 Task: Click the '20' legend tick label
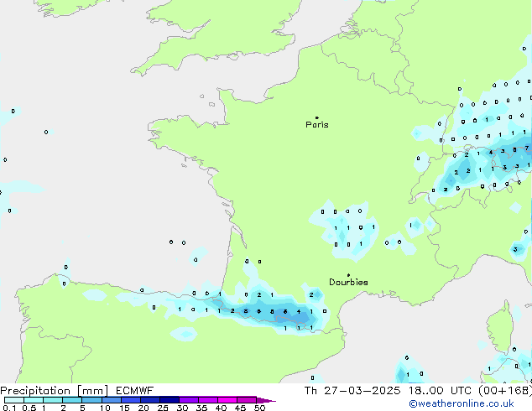click(x=143, y=408)
